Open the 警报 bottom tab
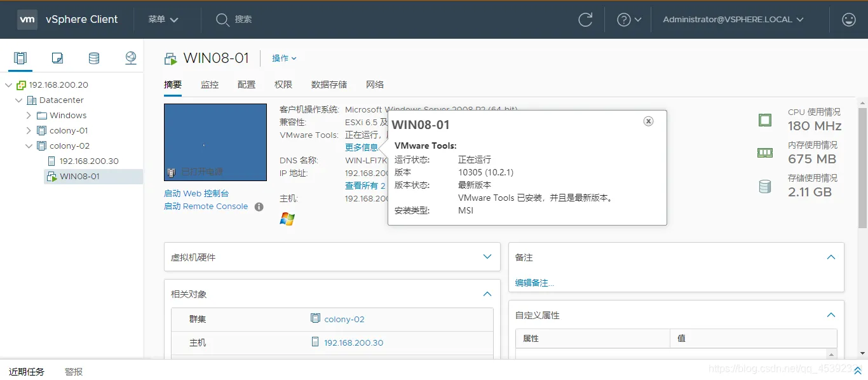Screen dimensions: 868x380 (x=74, y=372)
